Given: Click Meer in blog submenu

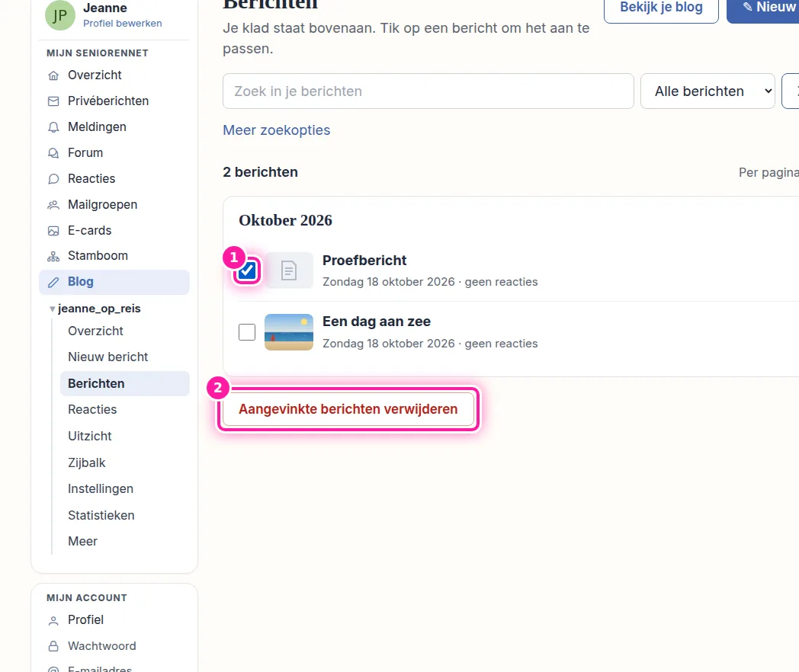Looking at the screenshot, I should pyautogui.click(x=82, y=541).
